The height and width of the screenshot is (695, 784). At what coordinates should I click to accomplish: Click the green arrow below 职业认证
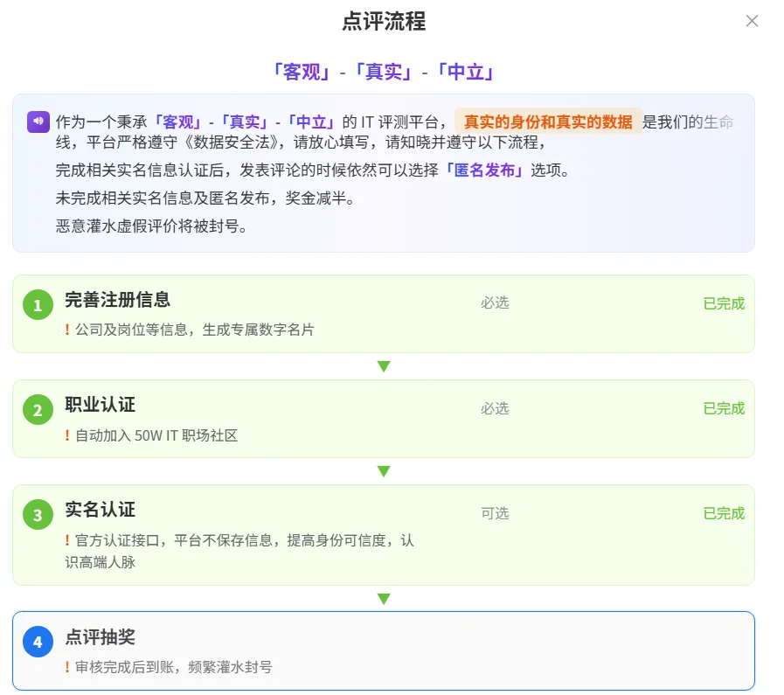[384, 471]
